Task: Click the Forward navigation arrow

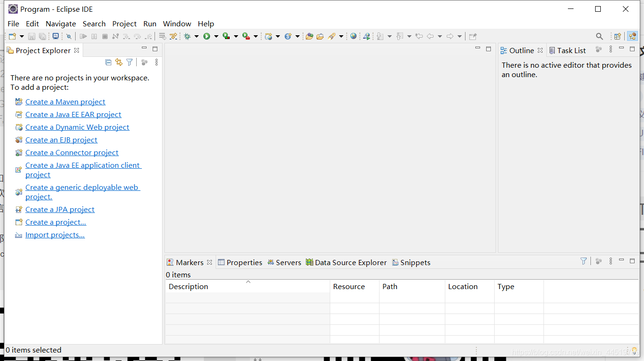Action: [450, 36]
